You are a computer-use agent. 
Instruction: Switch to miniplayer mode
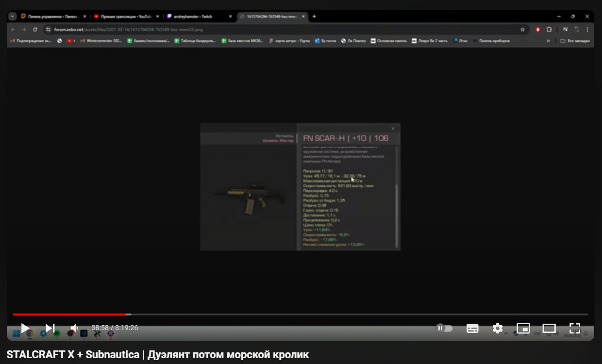(x=523, y=329)
